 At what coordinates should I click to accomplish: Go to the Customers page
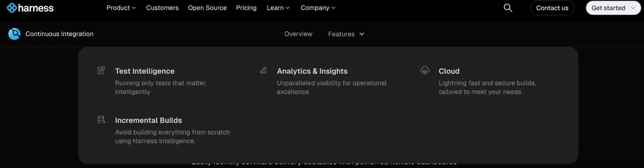[x=162, y=8]
